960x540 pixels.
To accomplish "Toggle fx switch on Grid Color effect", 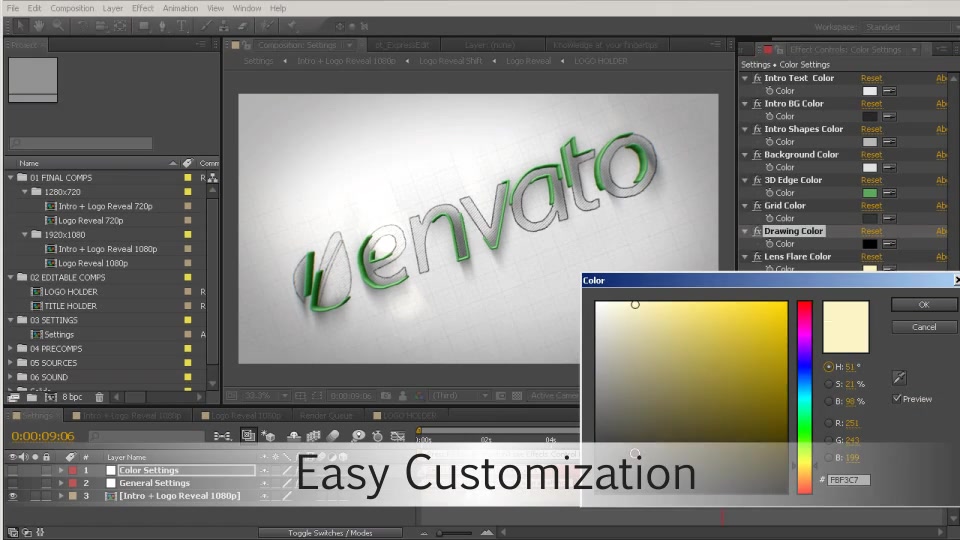I will [757, 206].
